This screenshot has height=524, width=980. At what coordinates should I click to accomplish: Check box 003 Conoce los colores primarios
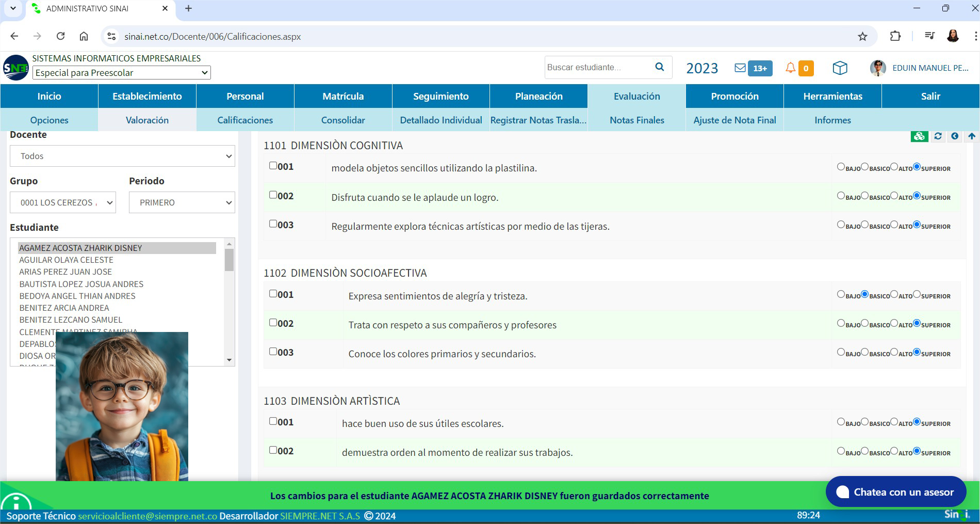pyautogui.click(x=273, y=351)
